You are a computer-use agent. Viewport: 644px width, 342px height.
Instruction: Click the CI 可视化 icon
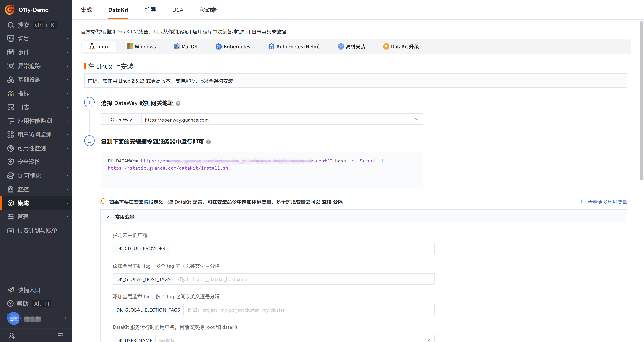11,176
